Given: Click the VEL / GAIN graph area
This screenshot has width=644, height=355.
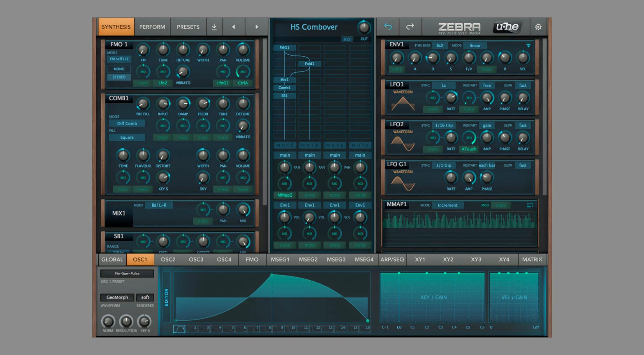Looking at the screenshot, I should pos(514,297).
